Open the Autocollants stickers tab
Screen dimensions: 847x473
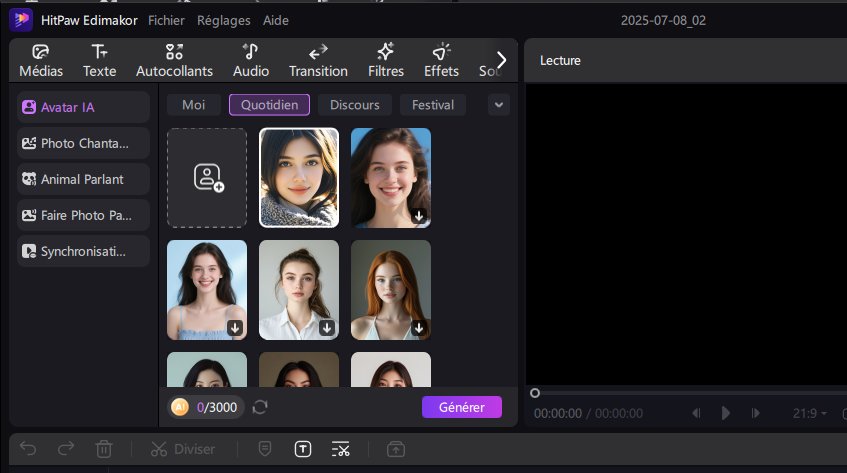point(174,60)
